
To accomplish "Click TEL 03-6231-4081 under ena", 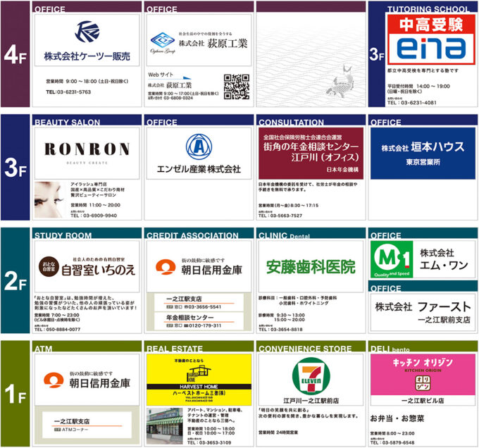I will [x=412, y=103].
